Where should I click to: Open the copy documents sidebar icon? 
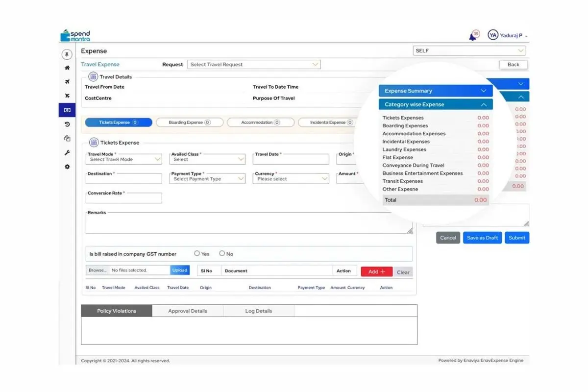(x=67, y=139)
